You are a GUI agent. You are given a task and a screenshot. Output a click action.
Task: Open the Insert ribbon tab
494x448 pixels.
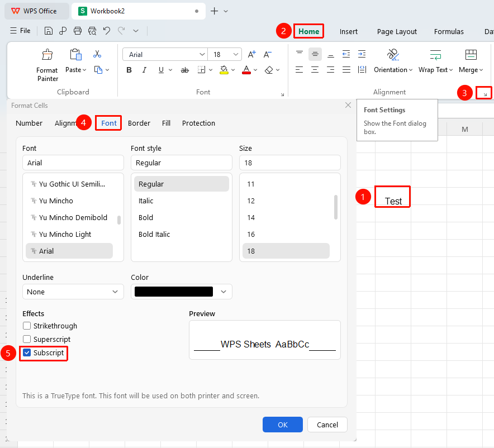click(x=349, y=31)
